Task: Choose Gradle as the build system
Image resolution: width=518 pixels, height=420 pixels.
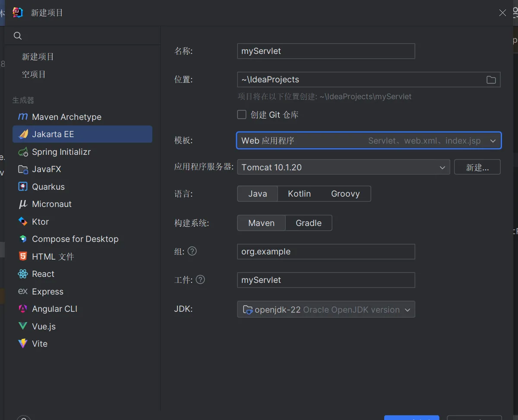Action: click(x=309, y=223)
